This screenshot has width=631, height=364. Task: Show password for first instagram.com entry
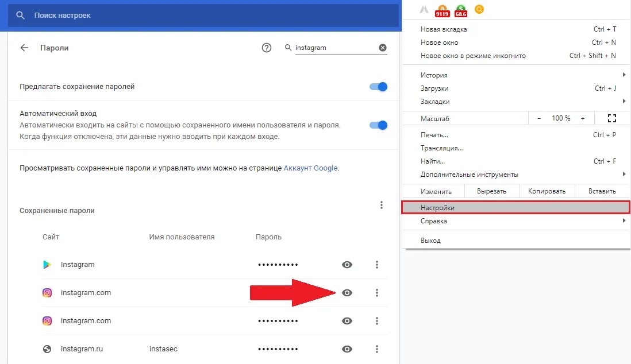click(x=347, y=293)
